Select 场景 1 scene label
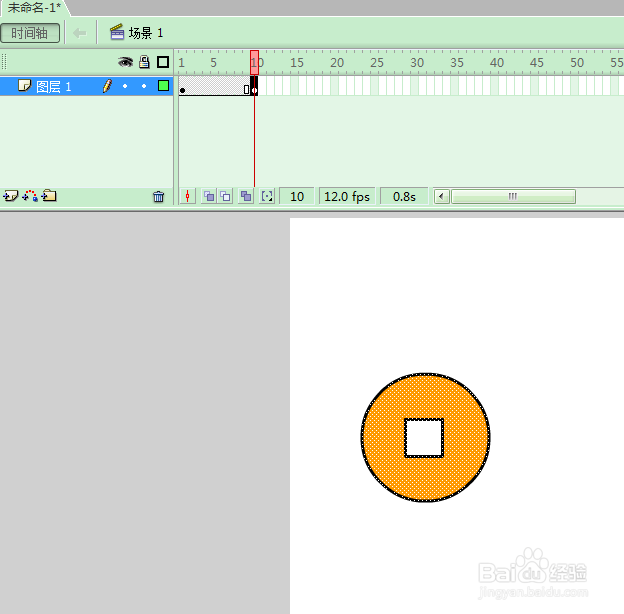 point(146,33)
